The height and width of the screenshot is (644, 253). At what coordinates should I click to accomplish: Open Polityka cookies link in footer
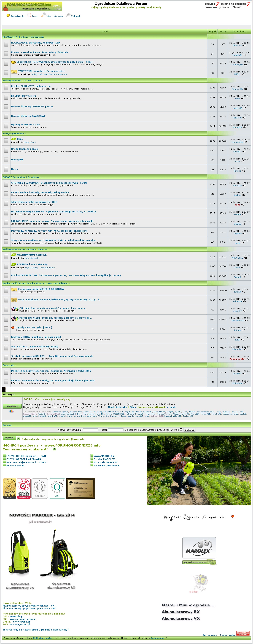43,638
